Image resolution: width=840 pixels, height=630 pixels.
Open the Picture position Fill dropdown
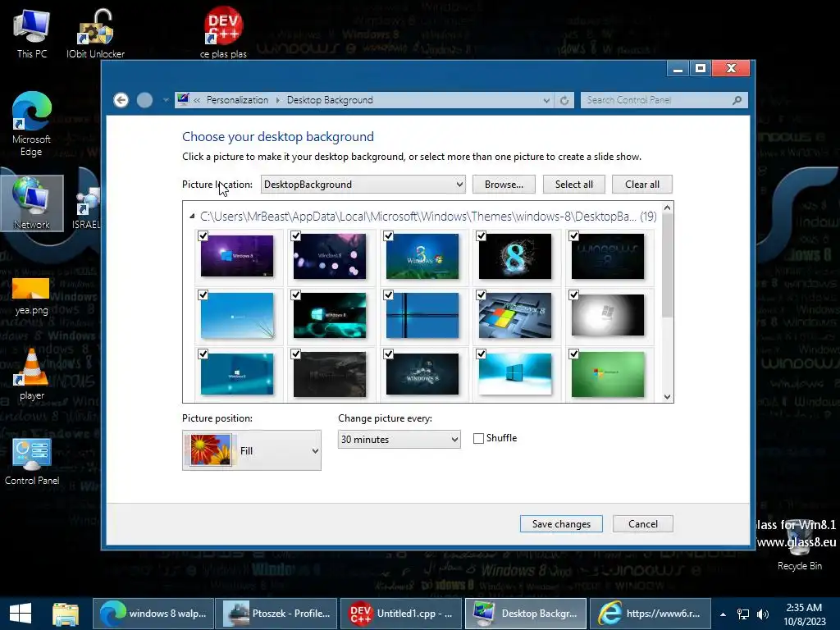click(x=252, y=450)
